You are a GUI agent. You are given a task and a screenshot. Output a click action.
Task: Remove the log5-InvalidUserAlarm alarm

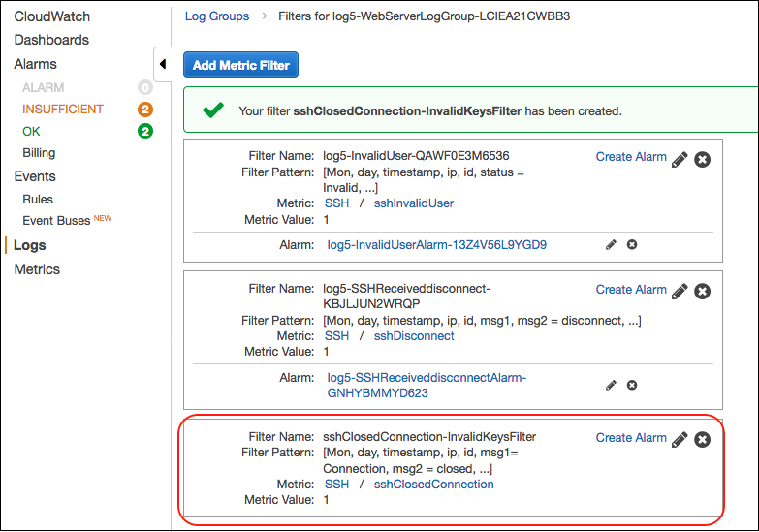coord(632,245)
